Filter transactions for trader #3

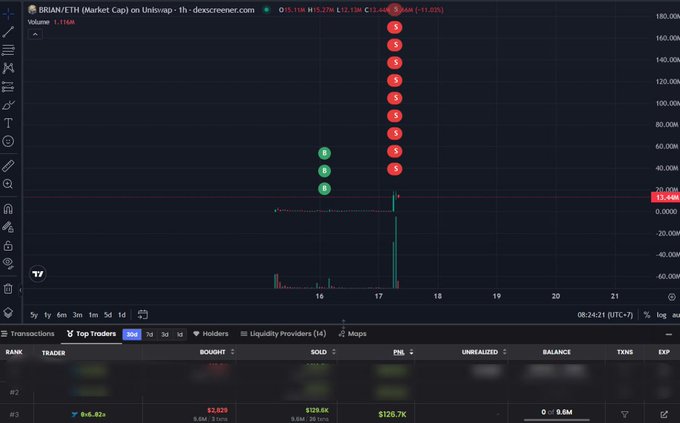[624, 414]
